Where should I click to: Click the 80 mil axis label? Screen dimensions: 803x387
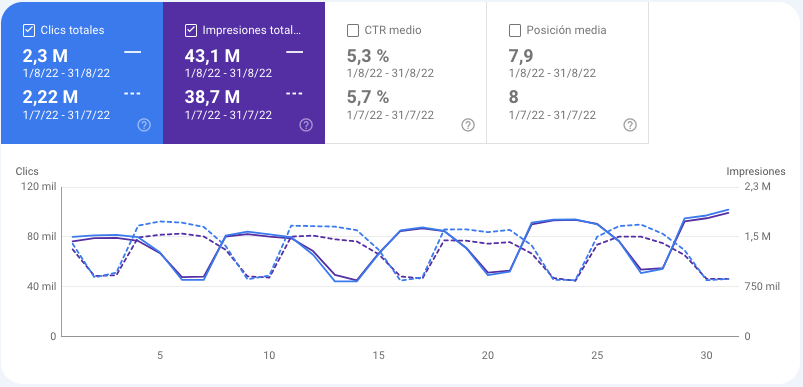click(40, 236)
